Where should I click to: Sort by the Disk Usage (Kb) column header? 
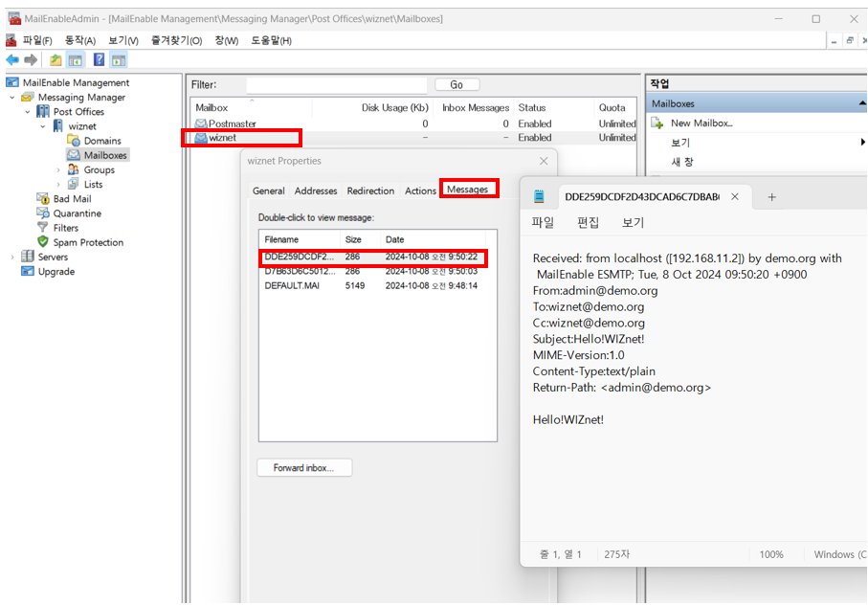pyautogui.click(x=394, y=107)
